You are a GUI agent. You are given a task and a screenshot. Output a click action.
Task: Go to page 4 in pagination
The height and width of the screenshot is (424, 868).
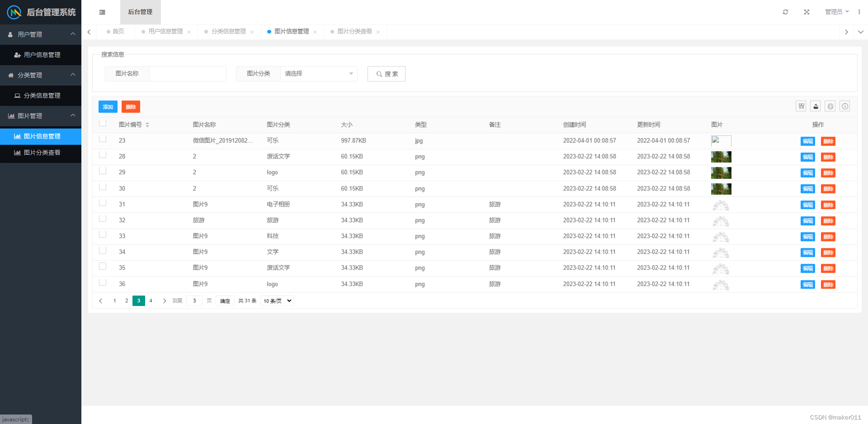pos(151,301)
